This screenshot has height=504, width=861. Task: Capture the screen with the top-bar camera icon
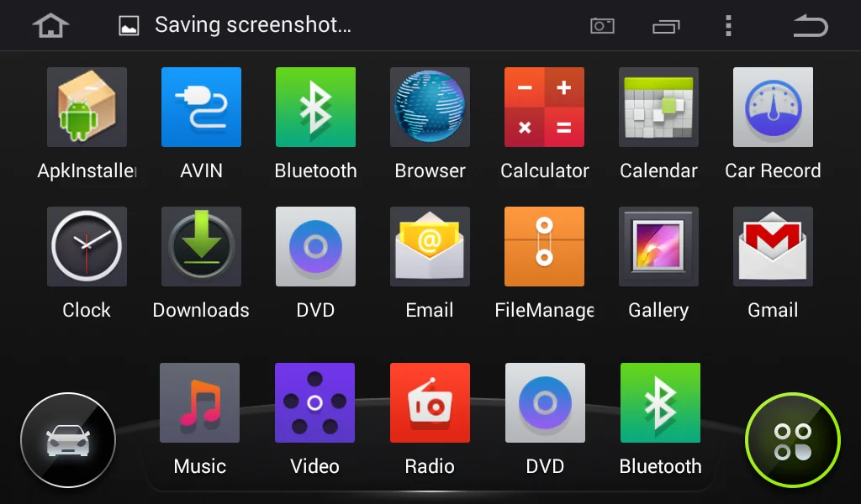point(602,25)
